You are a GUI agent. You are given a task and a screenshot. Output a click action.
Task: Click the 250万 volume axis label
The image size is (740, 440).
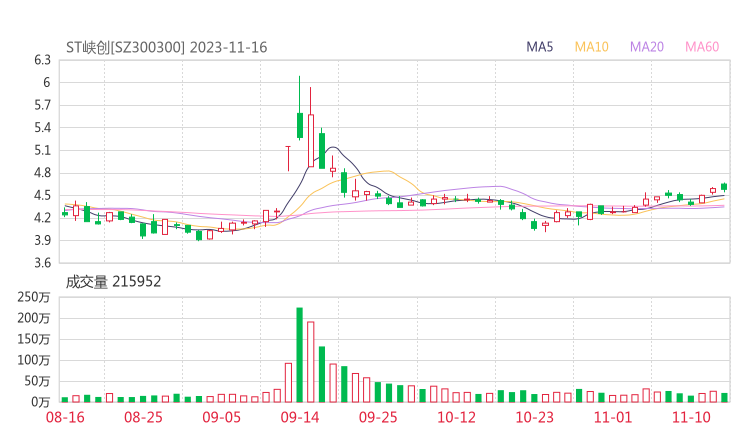34,297
